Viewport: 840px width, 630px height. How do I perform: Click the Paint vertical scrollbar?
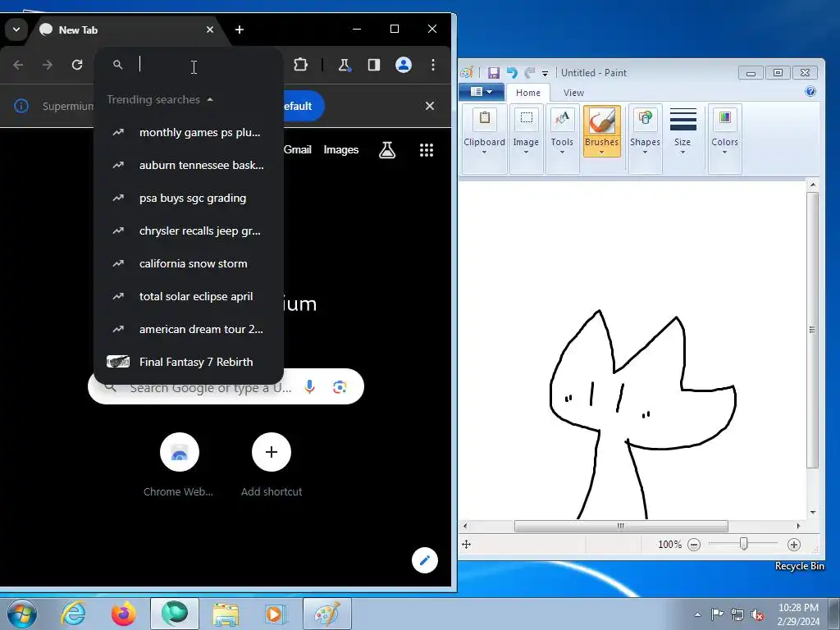coord(812,330)
